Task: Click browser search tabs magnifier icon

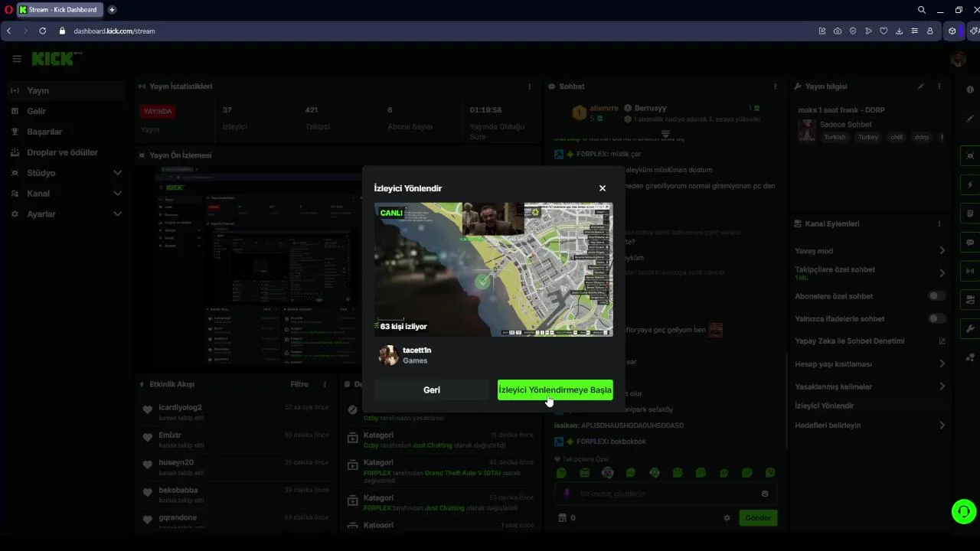Action: point(922,10)
